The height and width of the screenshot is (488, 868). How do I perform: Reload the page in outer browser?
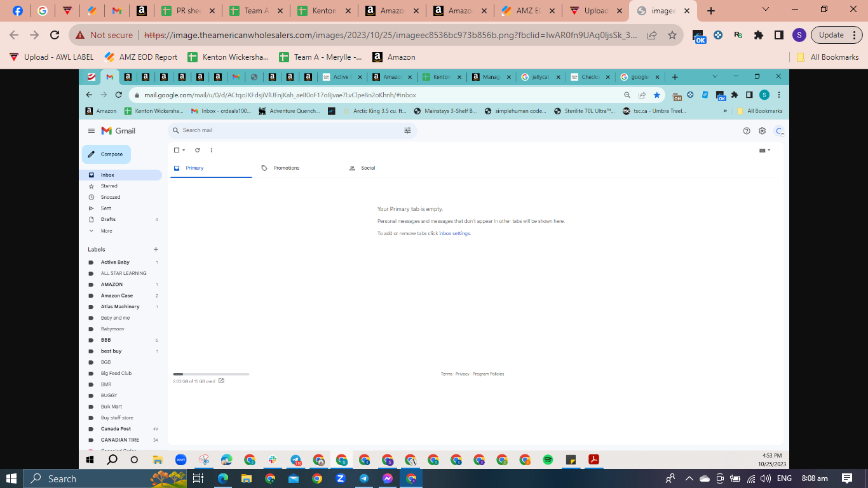click(x=55, y=36)
